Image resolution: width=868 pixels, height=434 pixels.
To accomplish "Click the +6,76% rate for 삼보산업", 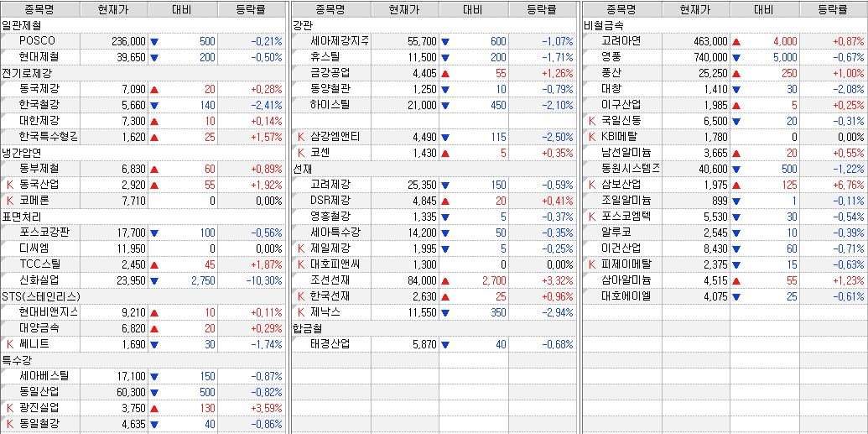I will tap(849, 186).
